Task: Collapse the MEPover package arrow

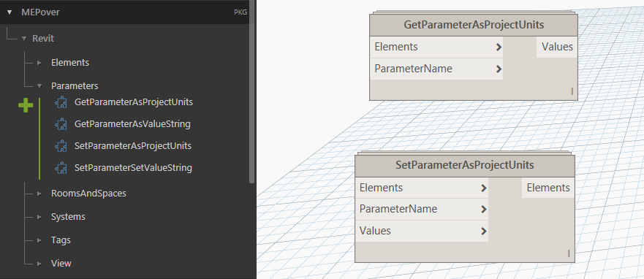Action: 10,12
